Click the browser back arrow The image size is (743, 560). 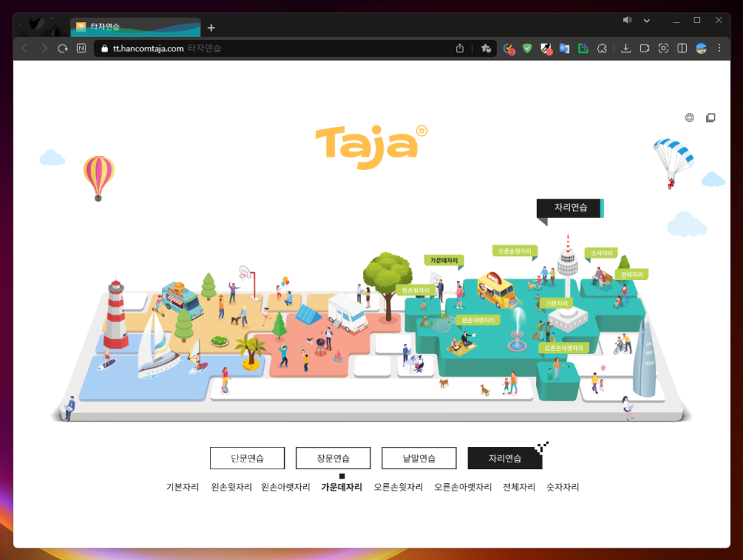point(25,48)
